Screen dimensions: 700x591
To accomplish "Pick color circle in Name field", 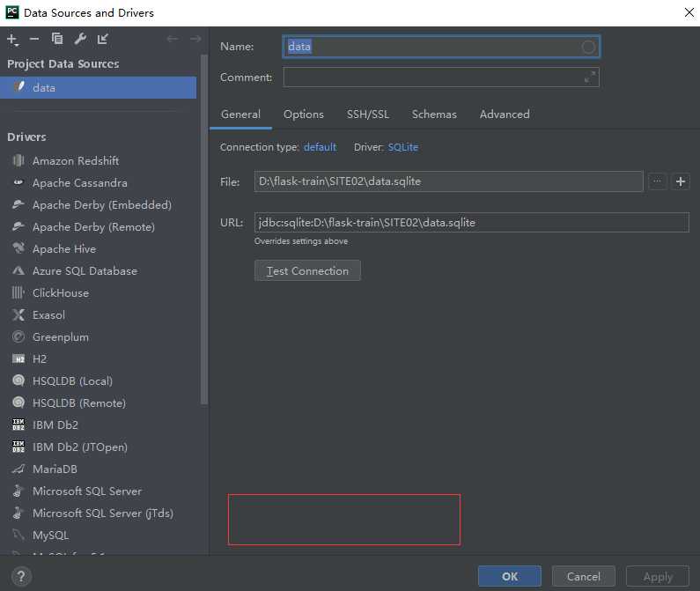I will click(x=588, y=47).
